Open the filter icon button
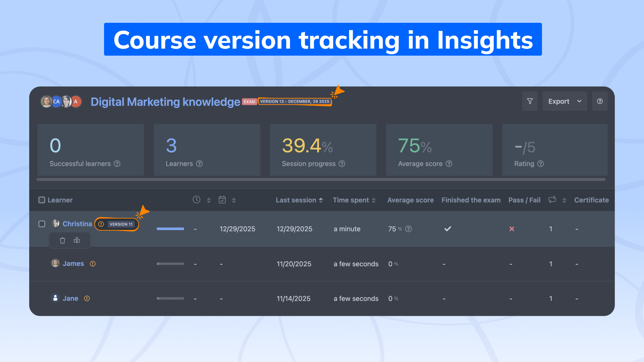This screenshot has height=362, width=644. tap(530, 101)
